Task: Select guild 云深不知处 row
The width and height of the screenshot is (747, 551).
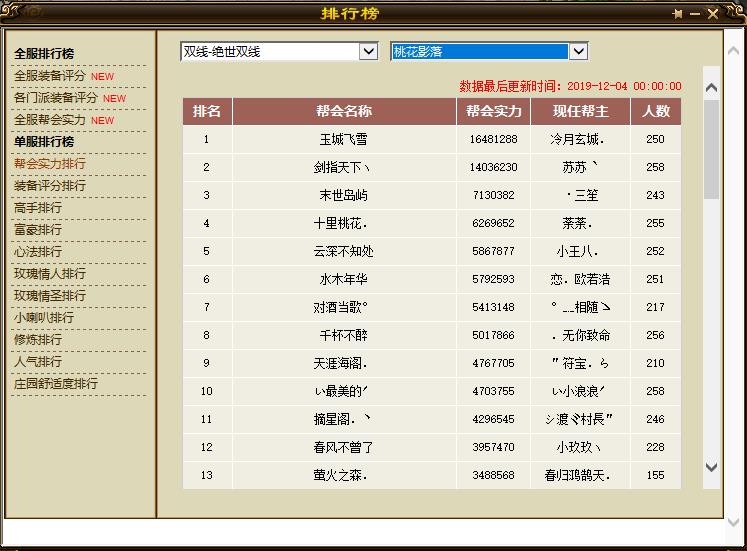Action: pyautogui.click(x=432, y=251)
